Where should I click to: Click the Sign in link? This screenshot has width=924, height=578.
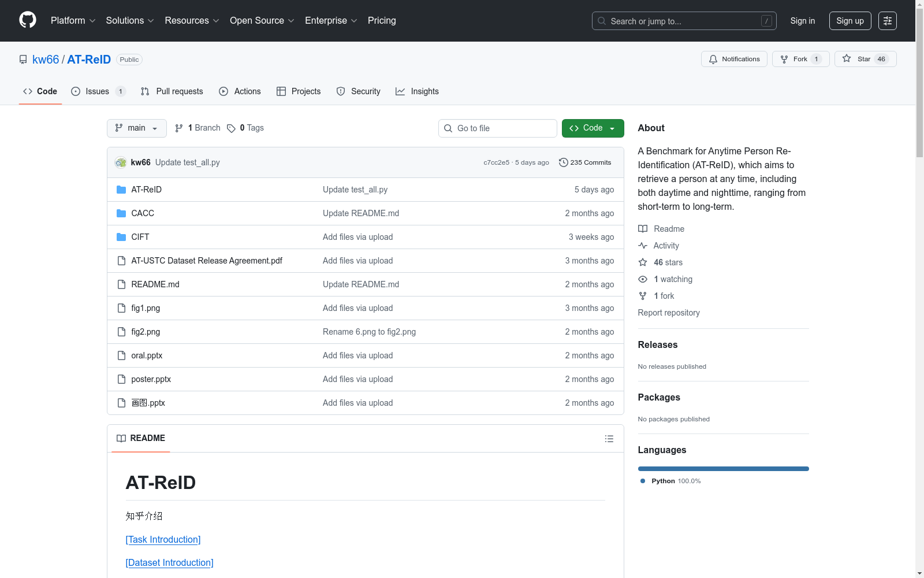[803, 21]
